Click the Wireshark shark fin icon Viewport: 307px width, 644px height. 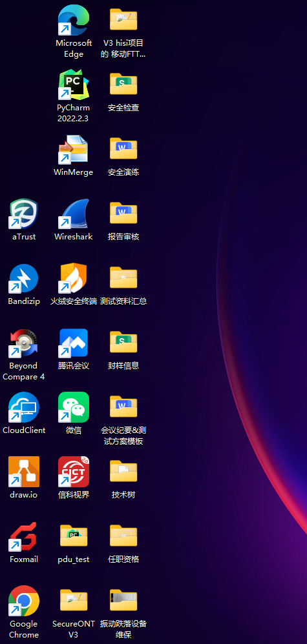coord(74,214)
